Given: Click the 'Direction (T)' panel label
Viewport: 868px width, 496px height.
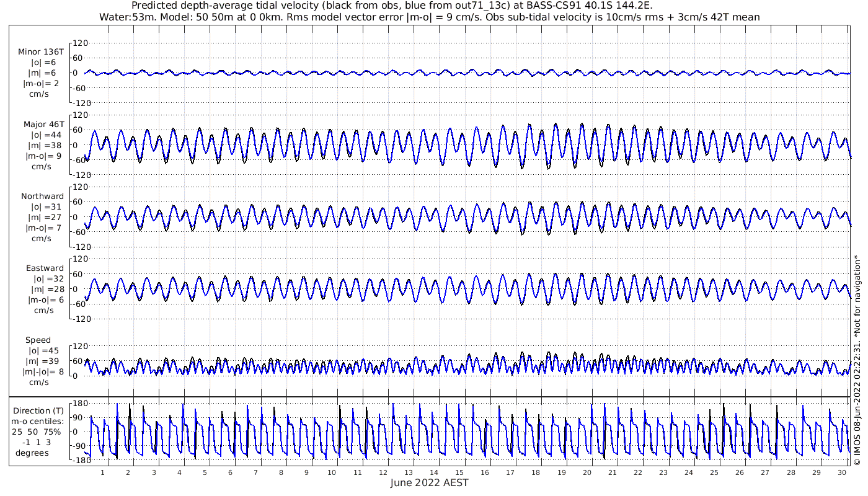Looking at the screenshot, I should (39, 410).
